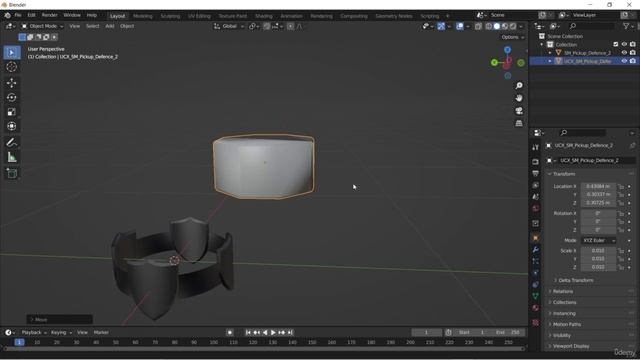Open the World properties tab
Viewport: 640px width, 360px height.
tap(536, 209)
